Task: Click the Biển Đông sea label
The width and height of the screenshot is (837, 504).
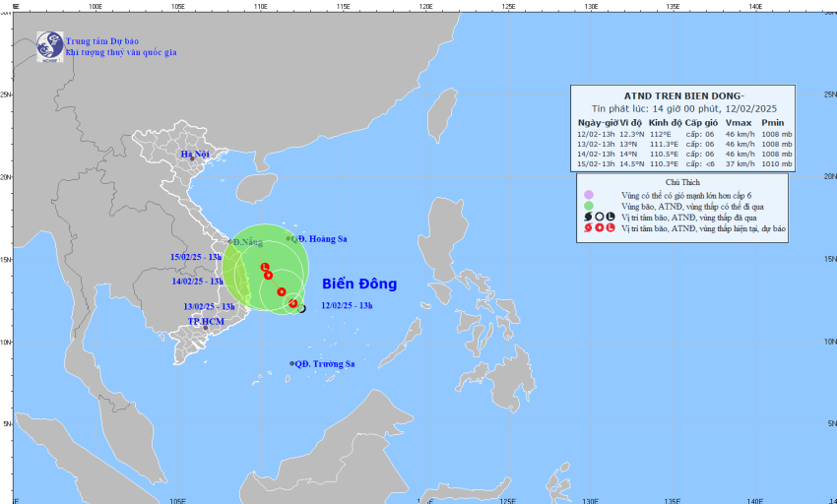Action: point(359,283)
